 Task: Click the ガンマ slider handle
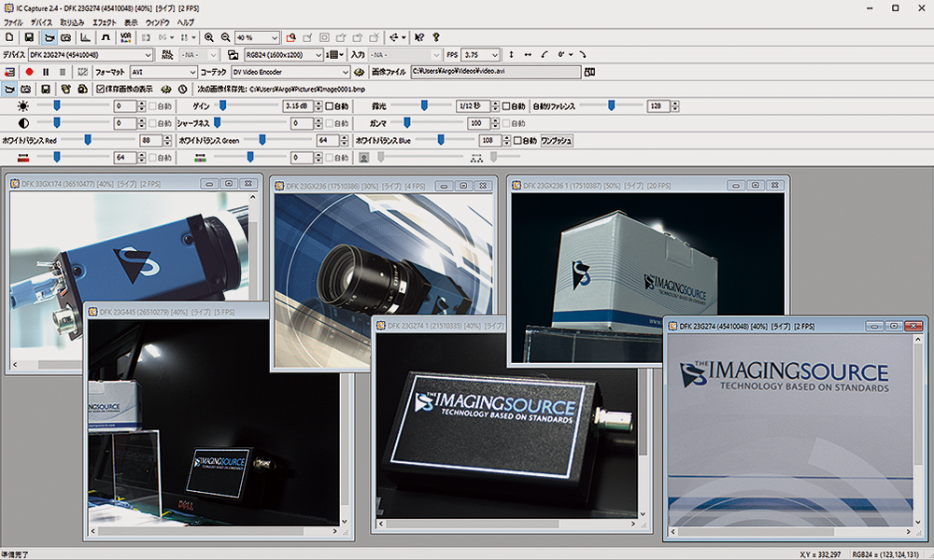(407, 123)
